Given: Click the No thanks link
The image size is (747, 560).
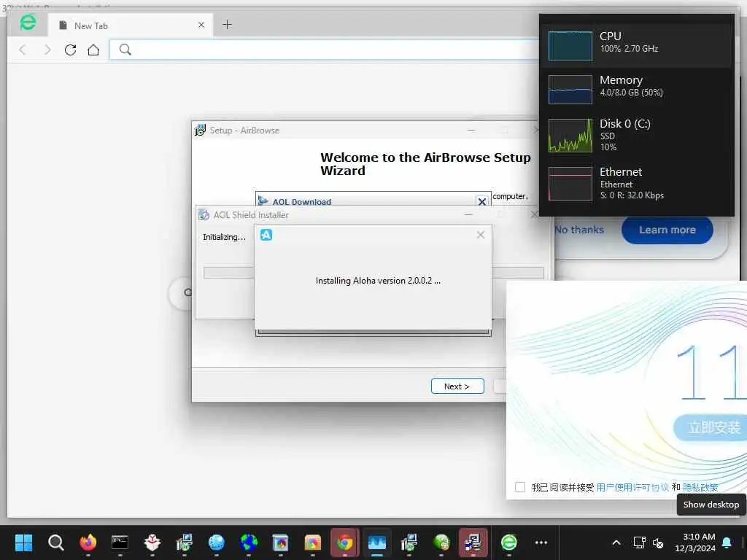Looking at the screenshot, I should pos(578,230).
